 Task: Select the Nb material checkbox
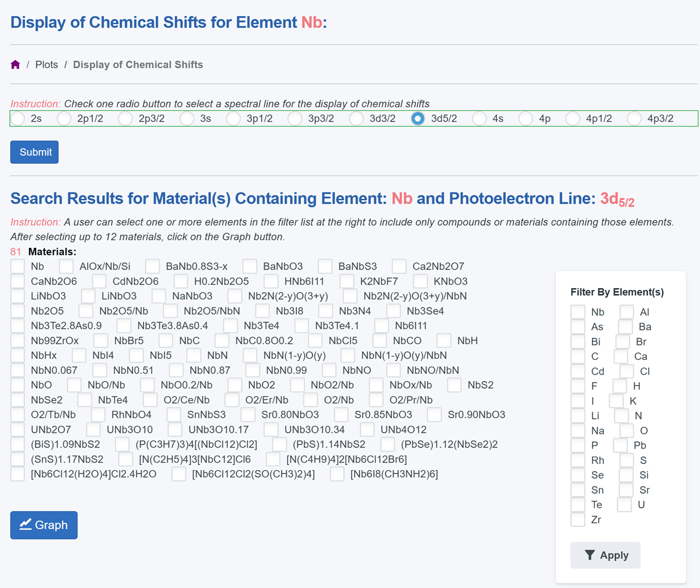(17, 265)
